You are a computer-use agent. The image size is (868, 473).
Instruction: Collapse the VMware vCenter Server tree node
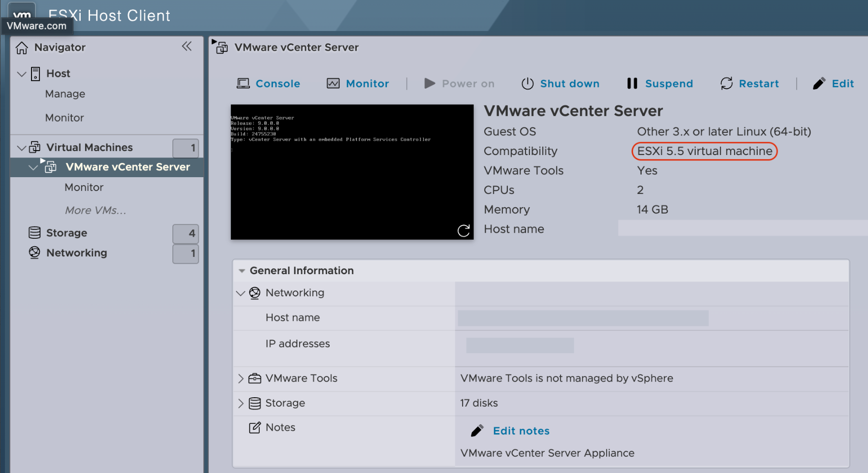[33, 167]
